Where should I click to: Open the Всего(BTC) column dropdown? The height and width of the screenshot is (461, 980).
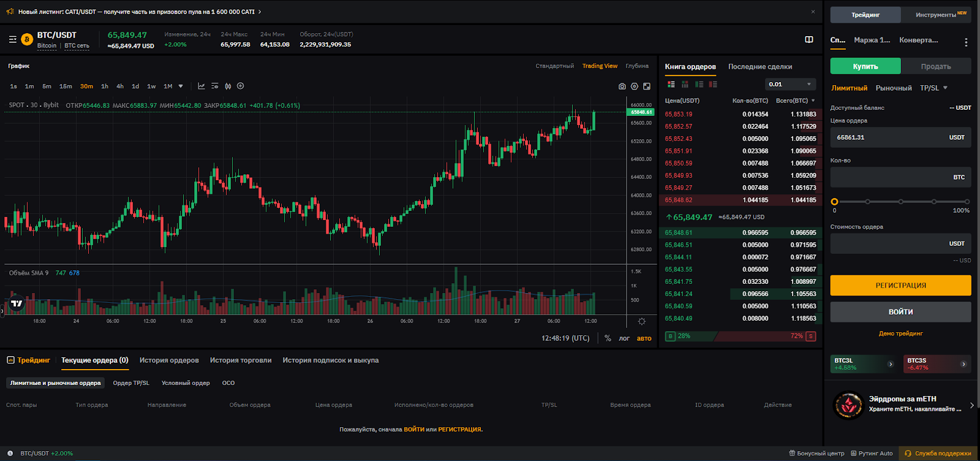(x=796, y=101)
